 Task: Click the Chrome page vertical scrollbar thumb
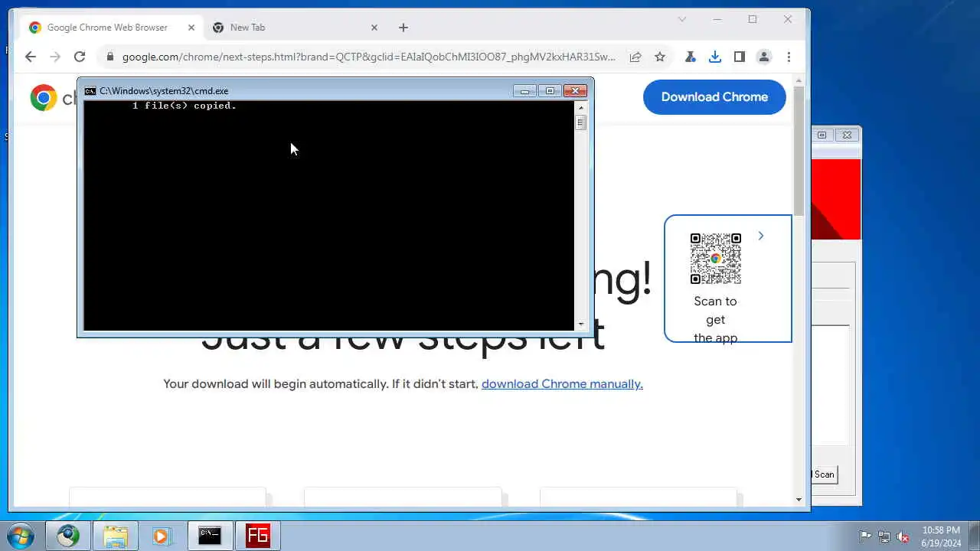point(799,152)
